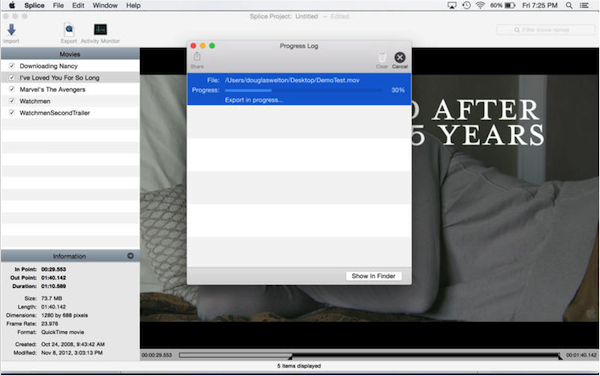Uncheck the Watchmen checkbox
600x376 pixels.
(x=12, y=101)
